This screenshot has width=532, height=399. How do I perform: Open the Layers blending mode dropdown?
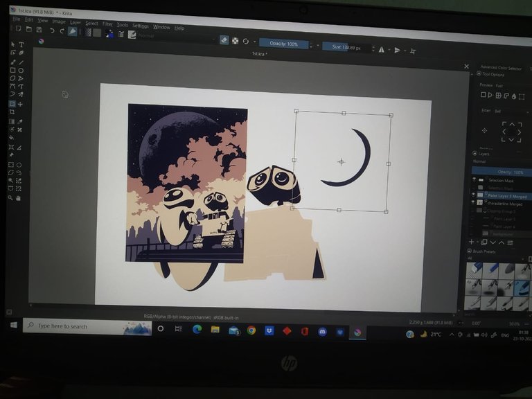pyautogui.click(x=501, y=161)
